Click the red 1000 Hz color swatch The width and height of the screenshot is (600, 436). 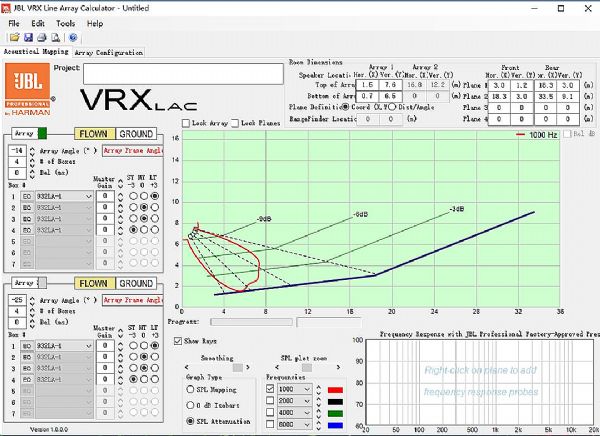tap(335, 390)
